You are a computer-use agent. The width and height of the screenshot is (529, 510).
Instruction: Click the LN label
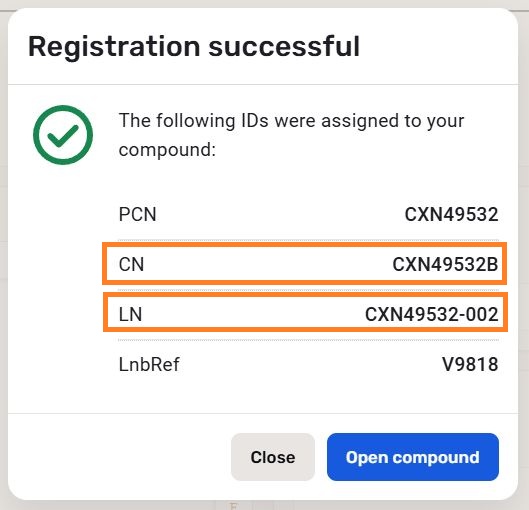pyautogui.click(x=131, y=314)
